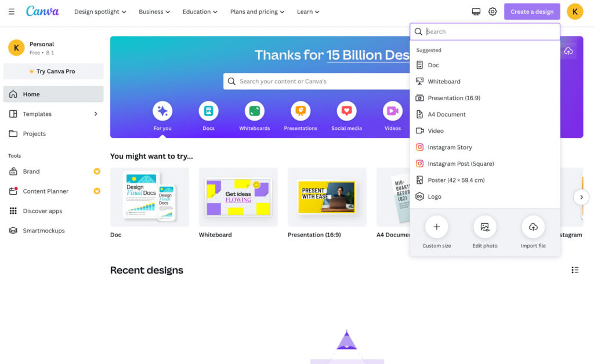Click the Edit photo icon
The height and width of the screenshot is (364, 594).
click(485, 227)
